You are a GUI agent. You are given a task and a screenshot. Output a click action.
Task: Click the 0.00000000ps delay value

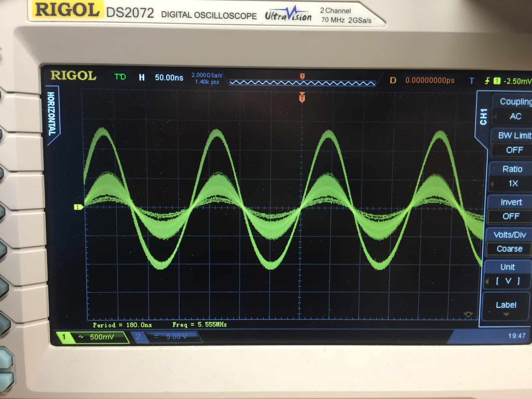[430, 80]
